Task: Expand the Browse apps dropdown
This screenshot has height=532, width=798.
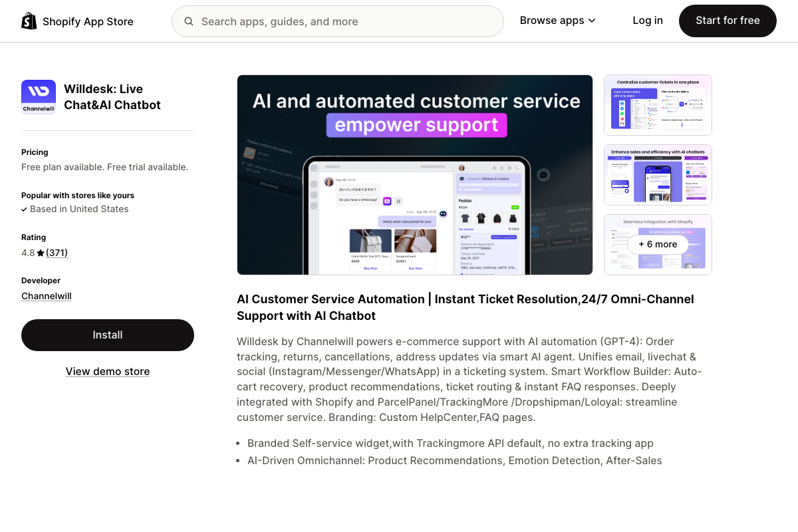Action: click(x=557, y=21)
